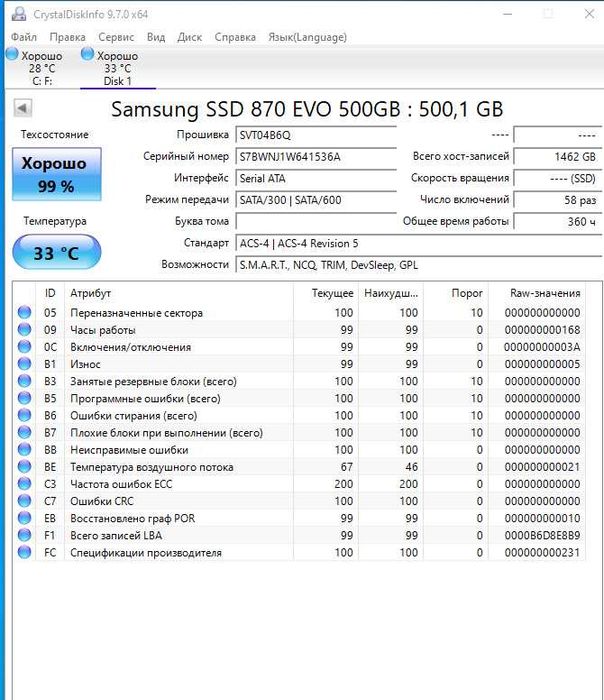Close the CrystalDiskInfo window
The width and height of the screenshot is (604, 700).
589,14
